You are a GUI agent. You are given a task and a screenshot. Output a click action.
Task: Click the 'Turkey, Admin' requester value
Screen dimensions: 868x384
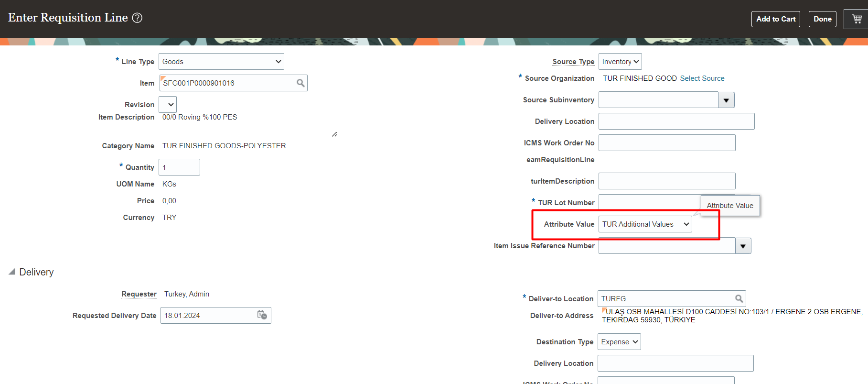pos(187,294)
